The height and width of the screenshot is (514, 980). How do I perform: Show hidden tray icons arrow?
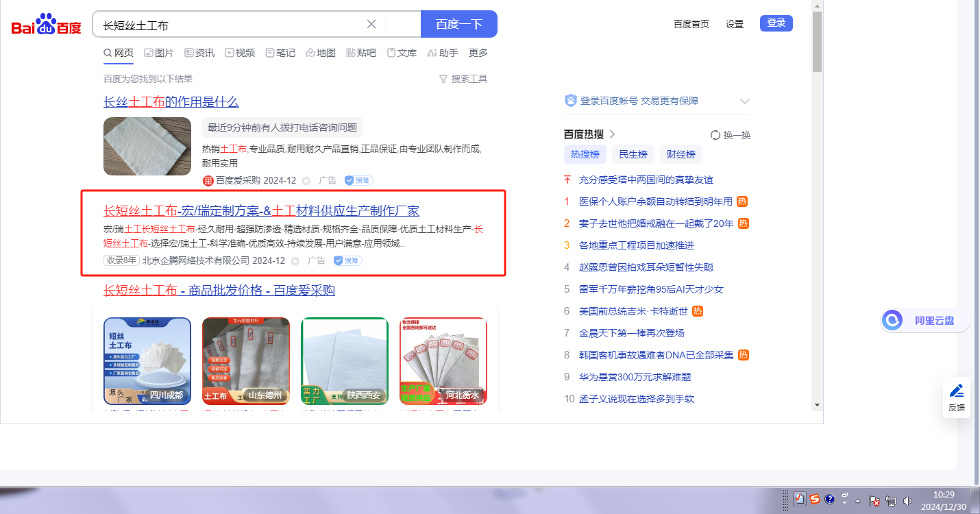pyautogui.click(x=857, y=501)
